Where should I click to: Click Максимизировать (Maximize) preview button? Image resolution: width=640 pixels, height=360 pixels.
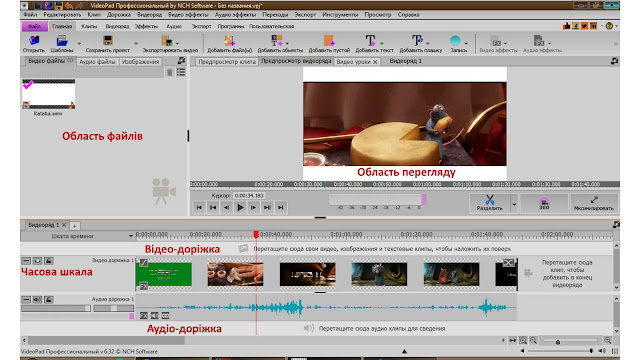click(x=594, y=203)
